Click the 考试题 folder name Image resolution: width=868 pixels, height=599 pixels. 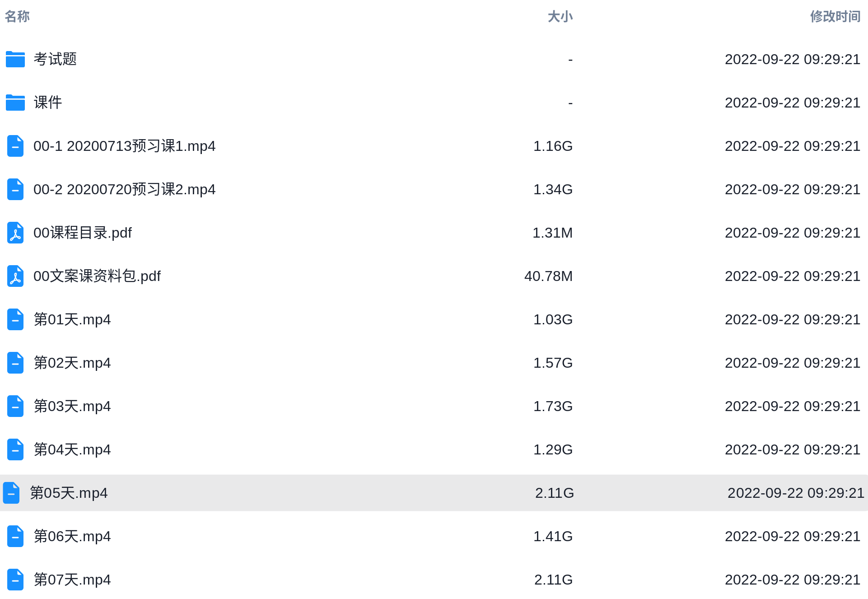coord(55,59)
